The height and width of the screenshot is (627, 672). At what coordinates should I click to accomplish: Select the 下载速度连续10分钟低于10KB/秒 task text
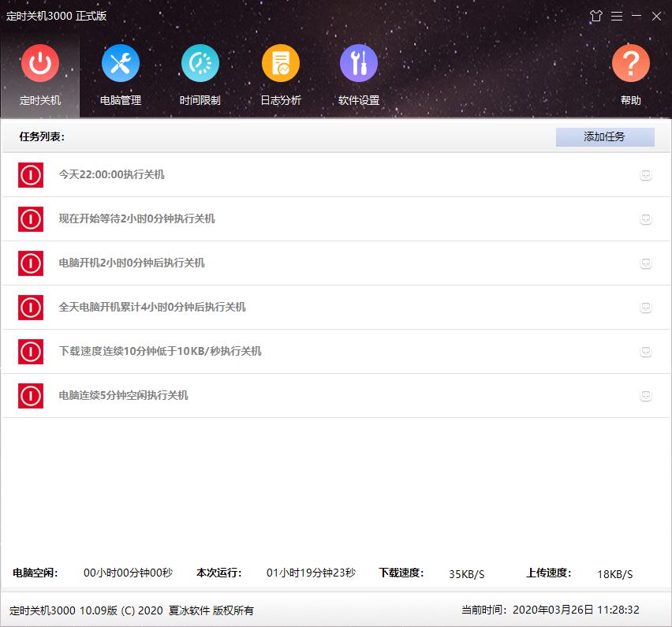[160, 352]
